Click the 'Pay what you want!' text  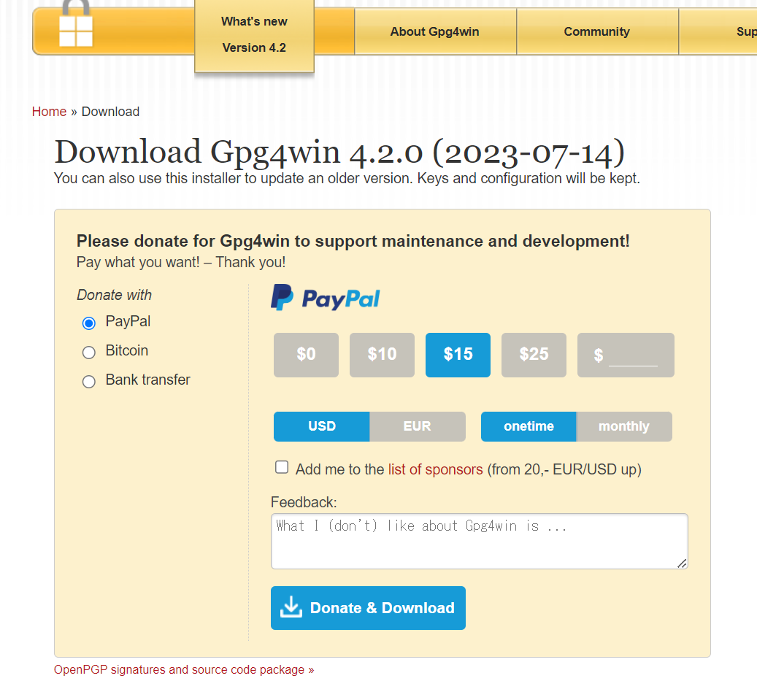point(138,262)
